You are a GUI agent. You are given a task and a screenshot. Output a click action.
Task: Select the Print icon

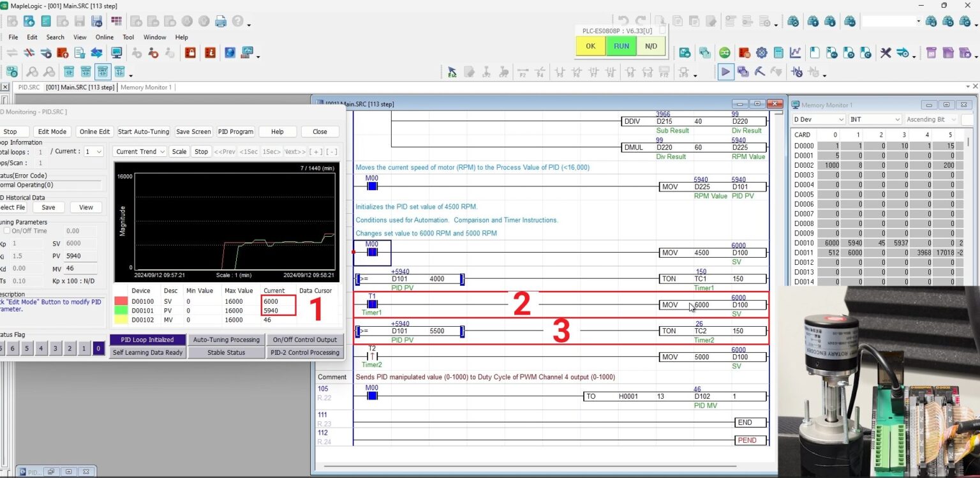(220, 20)
